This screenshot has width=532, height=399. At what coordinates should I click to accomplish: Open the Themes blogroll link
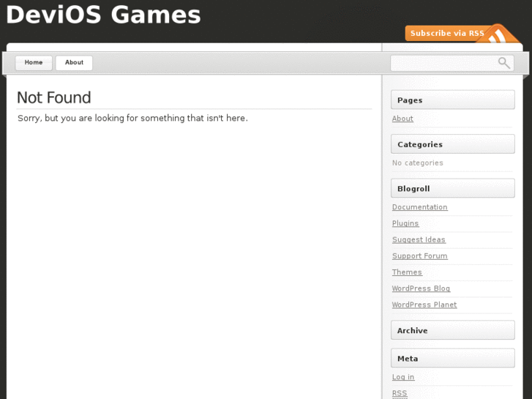point(407,272)
